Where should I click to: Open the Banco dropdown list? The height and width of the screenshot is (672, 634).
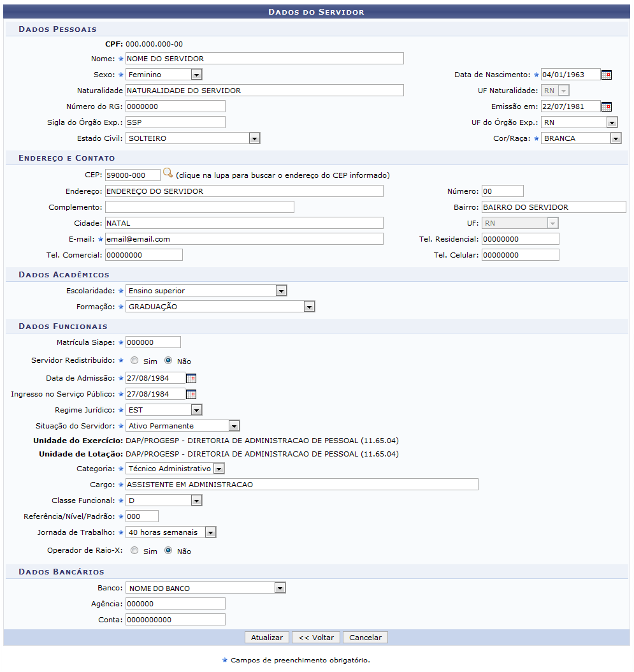click(206, 588)
